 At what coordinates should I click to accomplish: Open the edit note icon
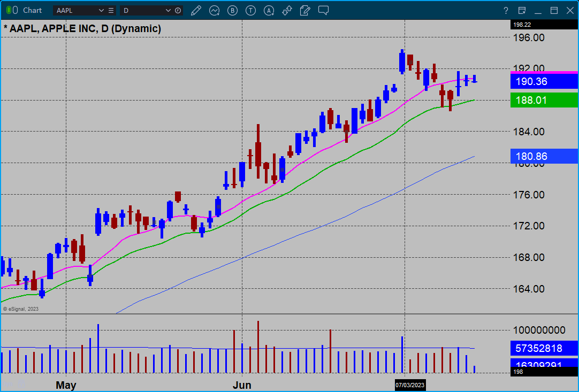(x=305, y=10)
